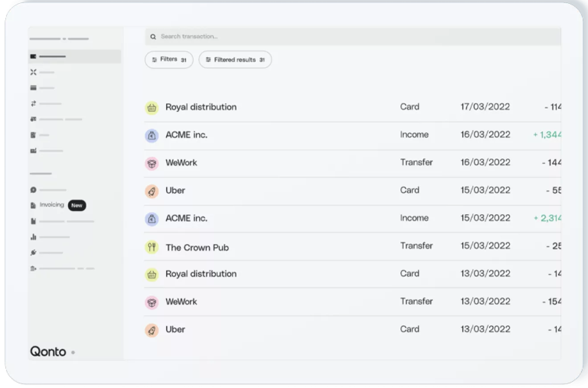588x388 pixels.
Task: Click the bank-with-arrow icon in sidebar
Action: tap(33, 269)
